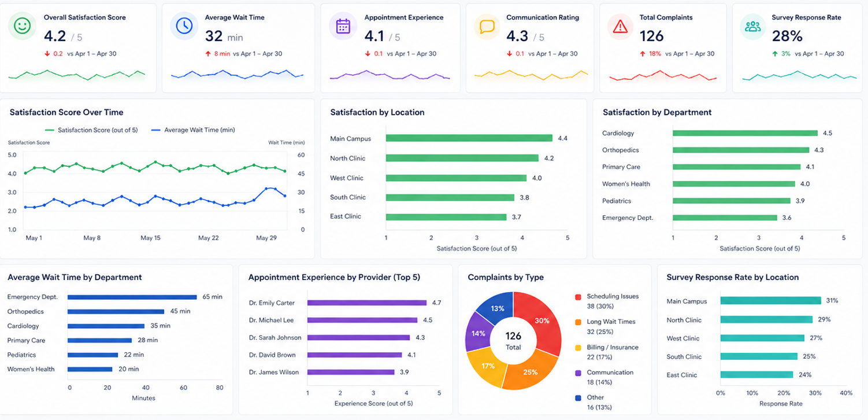868x420 pixels.
Task: Toggle Satisfaction Score legend entry in line chart
Action: tap(91, 130)
